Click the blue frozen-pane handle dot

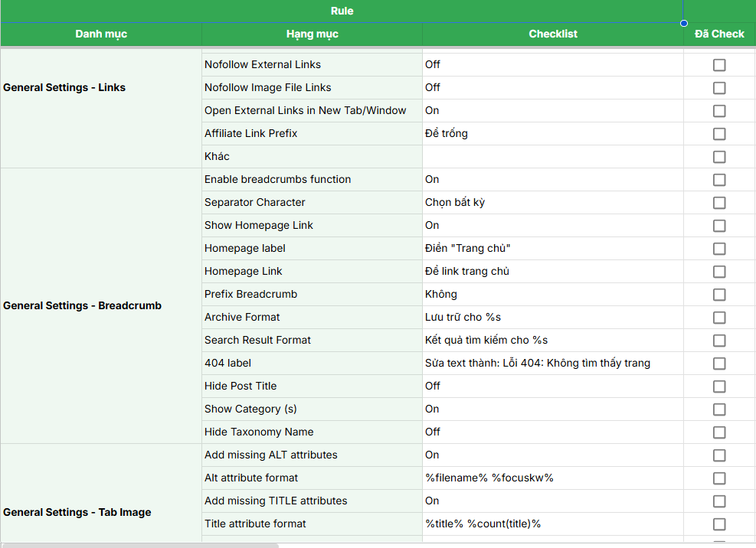[x=682, y=22]
